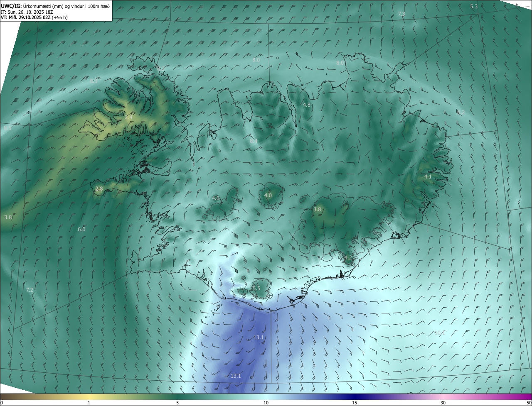The image size is (532, 406).
Task: Click the 5.3 precipitation value label
Action: (474, 7)
